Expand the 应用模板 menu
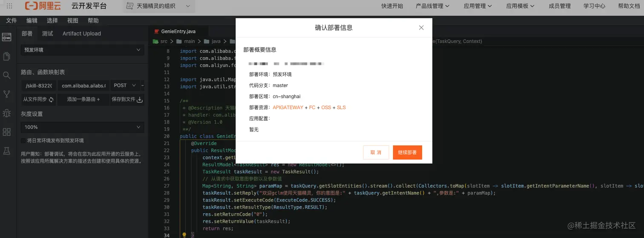 tap(520, 6)
